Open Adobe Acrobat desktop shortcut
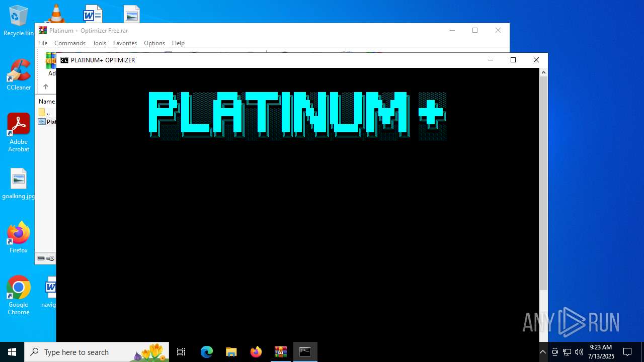Screen dimensions: 644x362 pos(19,133)
